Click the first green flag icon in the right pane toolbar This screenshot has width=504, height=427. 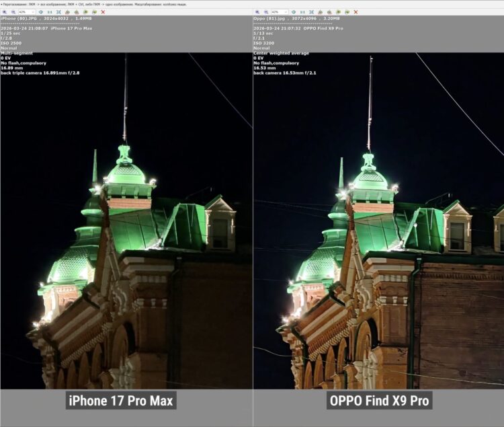point(338,12)
